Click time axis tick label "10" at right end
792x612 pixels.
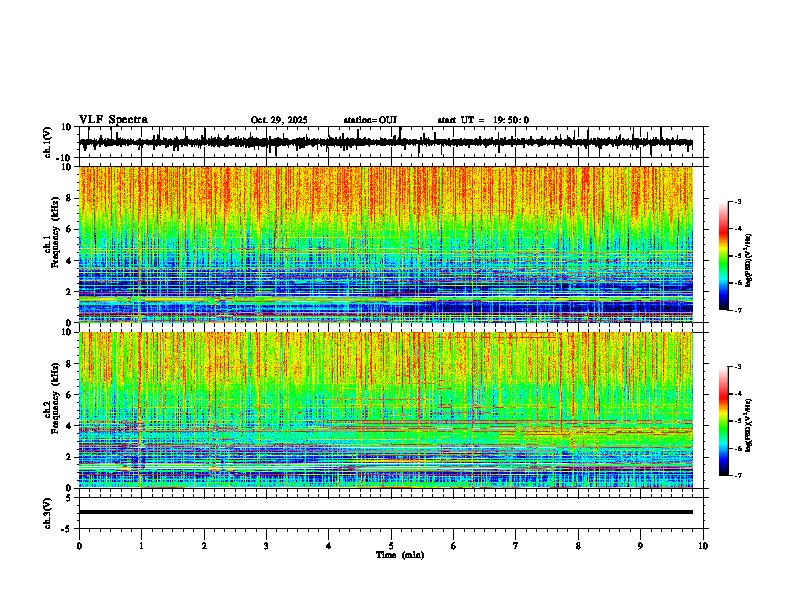click(703, 546)
